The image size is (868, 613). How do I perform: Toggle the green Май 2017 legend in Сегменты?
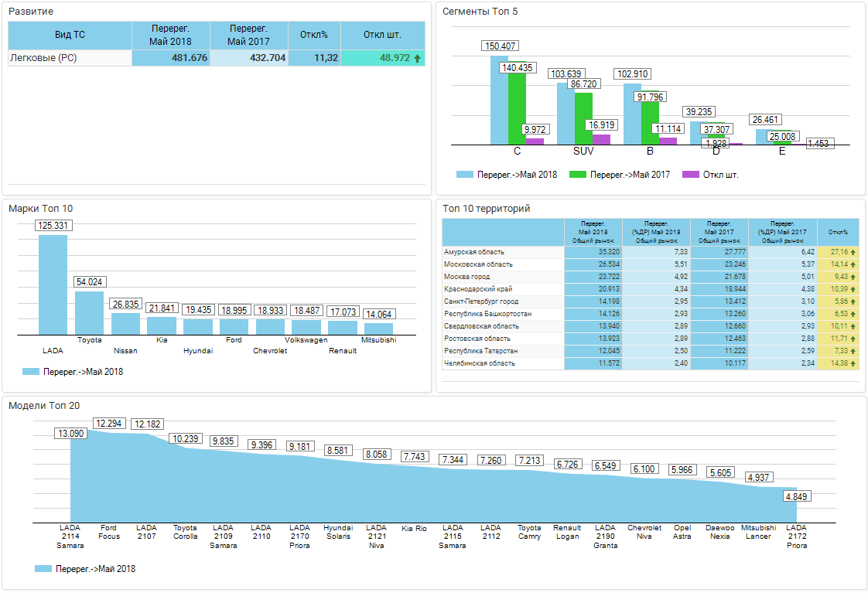(577, 175)
